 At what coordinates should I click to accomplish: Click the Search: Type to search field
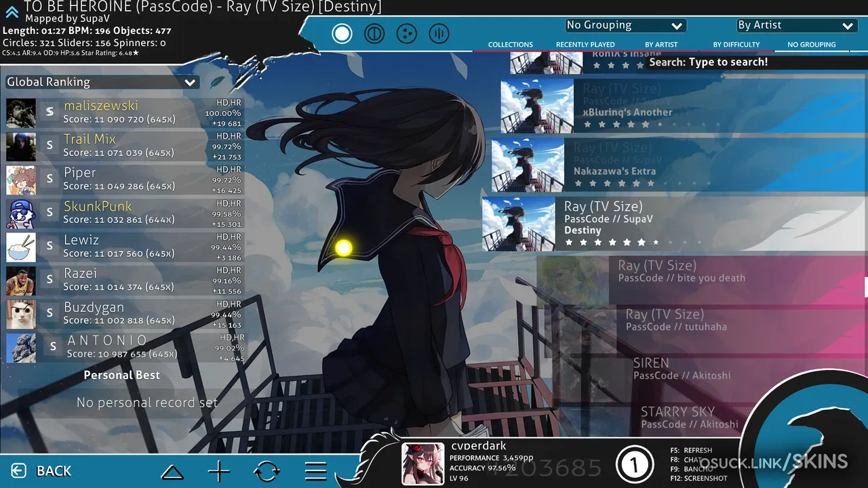[x=757, y=62]
